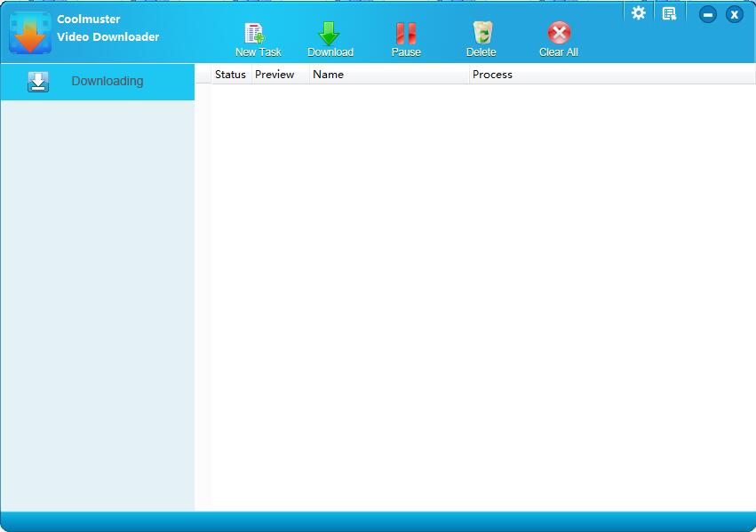Click the Preview column header
Screen dimensions: 756x532
(275, 75)
